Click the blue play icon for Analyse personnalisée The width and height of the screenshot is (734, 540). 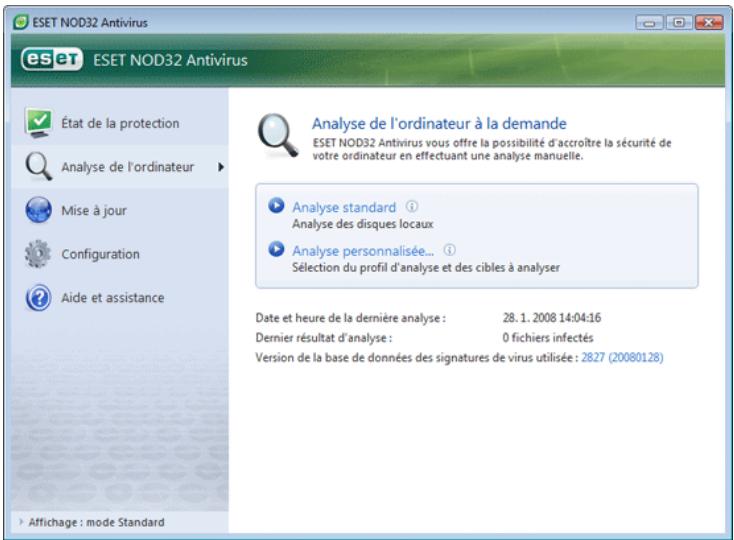point(276,249)
